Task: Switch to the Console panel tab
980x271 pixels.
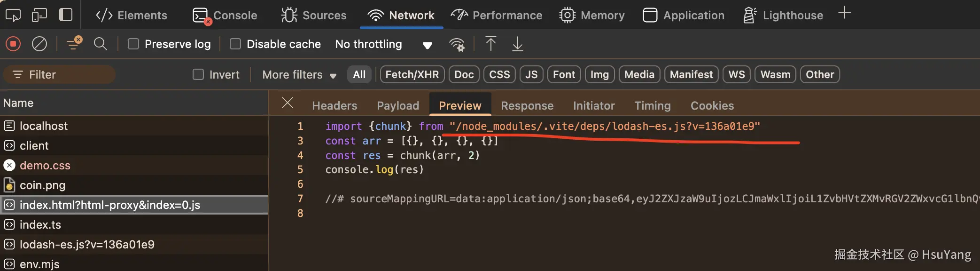Action: 225,15
